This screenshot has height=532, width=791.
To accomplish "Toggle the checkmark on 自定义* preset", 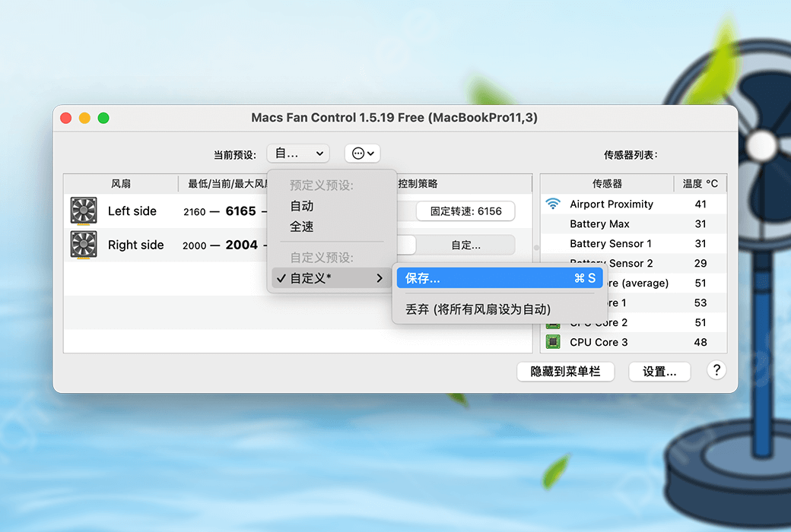I will pyautogui.click(x=281, y=278).
